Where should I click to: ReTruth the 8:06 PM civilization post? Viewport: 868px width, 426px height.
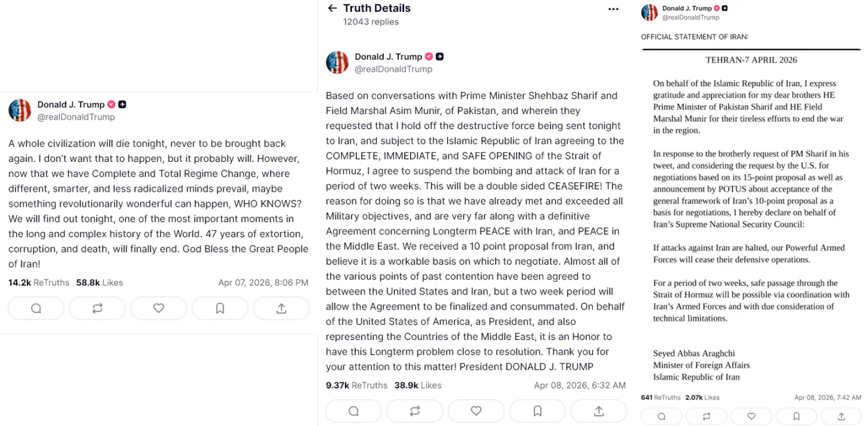click(97, 308)
